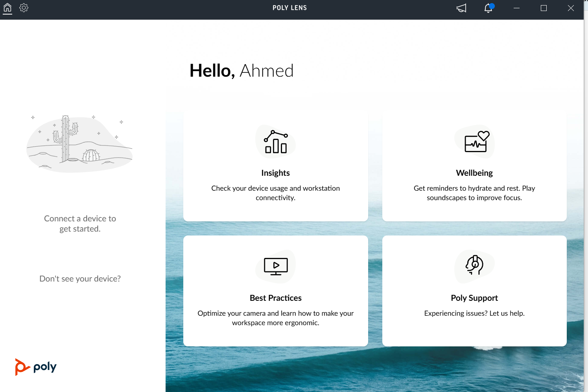Open the Insights card
588x392 pixels.
click(275, 166)
